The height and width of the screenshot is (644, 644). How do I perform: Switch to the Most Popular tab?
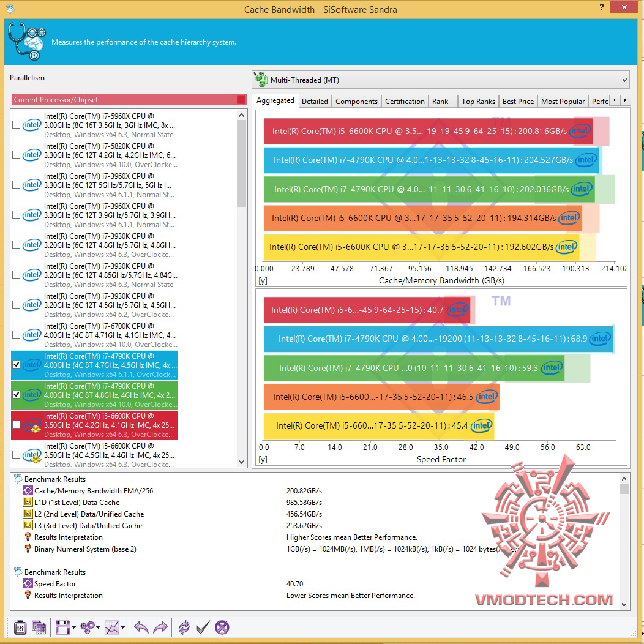[563, 102]
